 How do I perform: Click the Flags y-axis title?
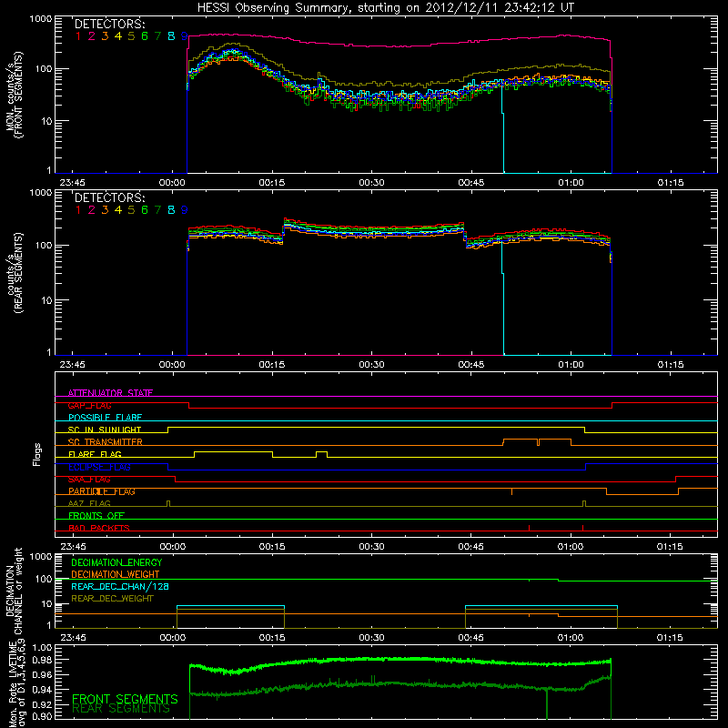click(37, 455)
